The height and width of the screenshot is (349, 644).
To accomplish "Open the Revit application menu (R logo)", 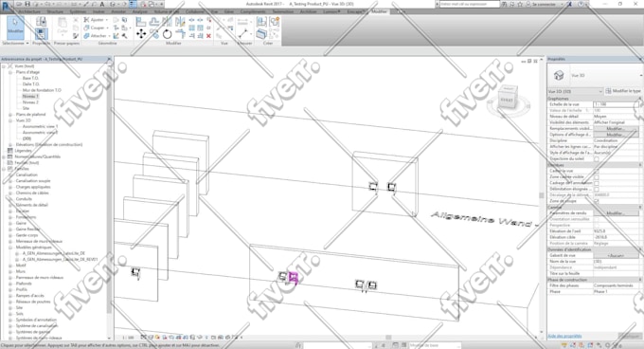I will coord(6,6).
